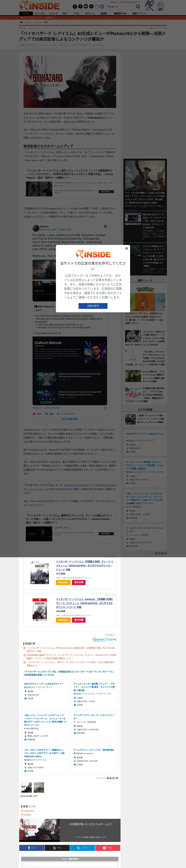This screenshot has height=868, width=186.
Task: Open the Facebook icon in header
Action: (x=80, y=6)
